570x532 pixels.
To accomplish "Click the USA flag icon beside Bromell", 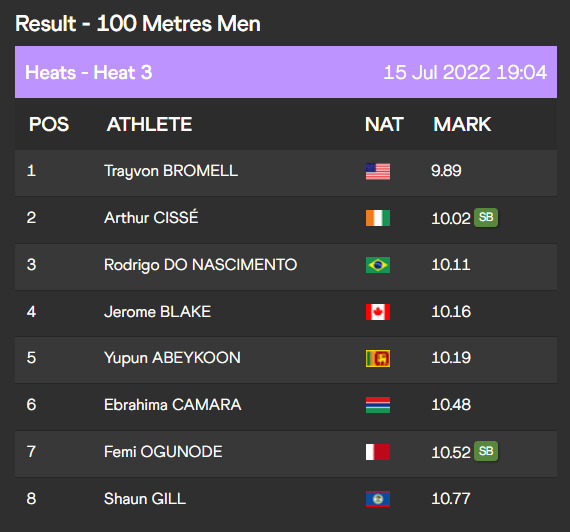I will click(378, 171).
